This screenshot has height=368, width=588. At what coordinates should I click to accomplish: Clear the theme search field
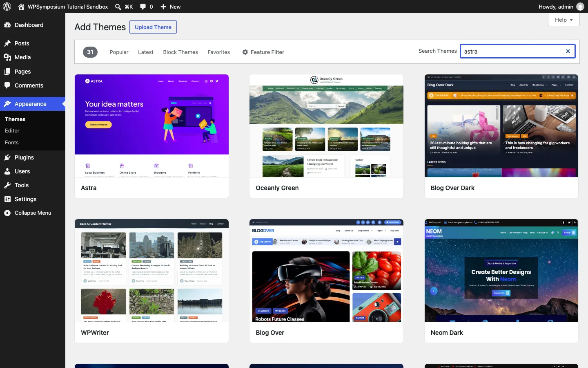pos(568,51)
